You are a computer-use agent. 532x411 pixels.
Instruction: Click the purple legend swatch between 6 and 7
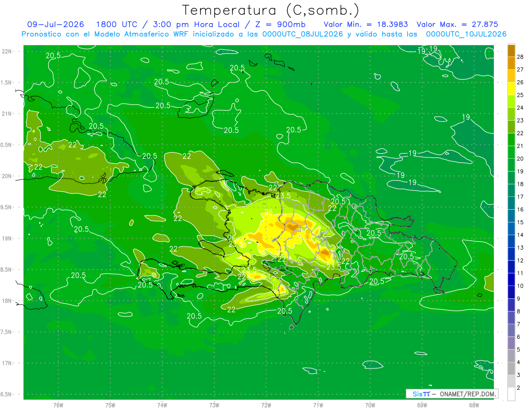click(511, 330)
